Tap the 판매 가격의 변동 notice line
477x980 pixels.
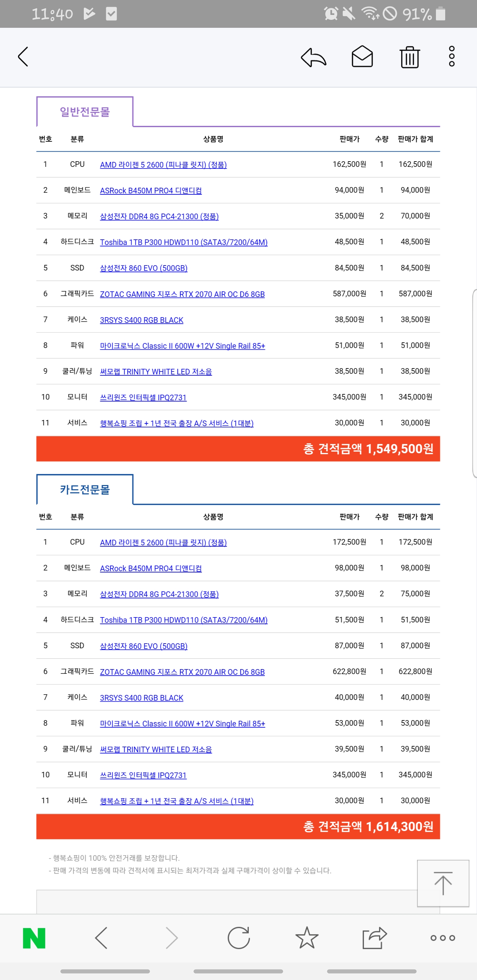point(190,870)
